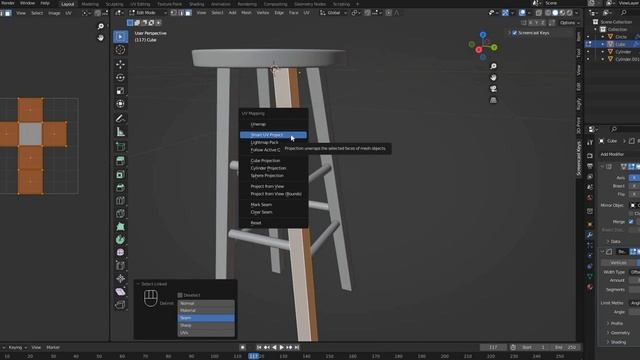This screenshot has width=640, height=360.
Task: Select the Knife tool
Action: [120, 213]
